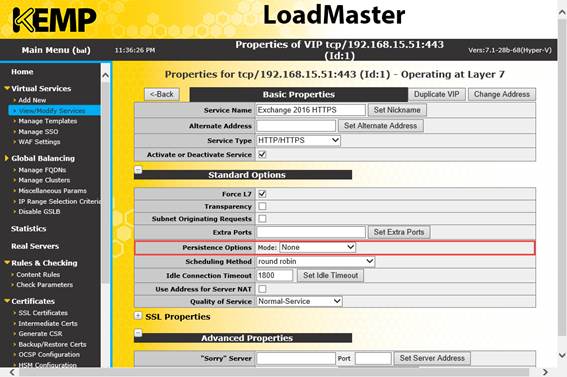This screenshot has height=377, width=567.
Task: Open Content Rules
Action: point(38,274)
